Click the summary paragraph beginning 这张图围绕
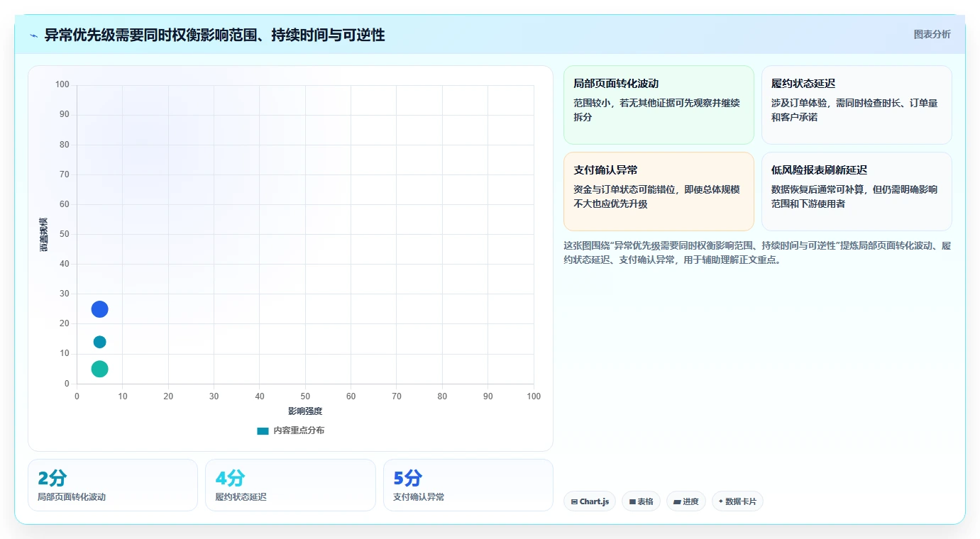The height and width of the screenshot is (539, 980). pyautogui.click(x=757, y=252)
